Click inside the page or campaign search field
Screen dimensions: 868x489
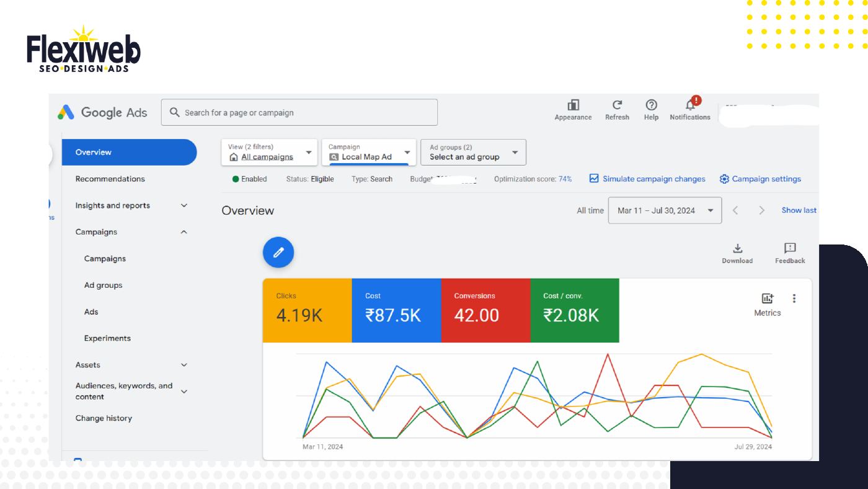tap(299, 112)
